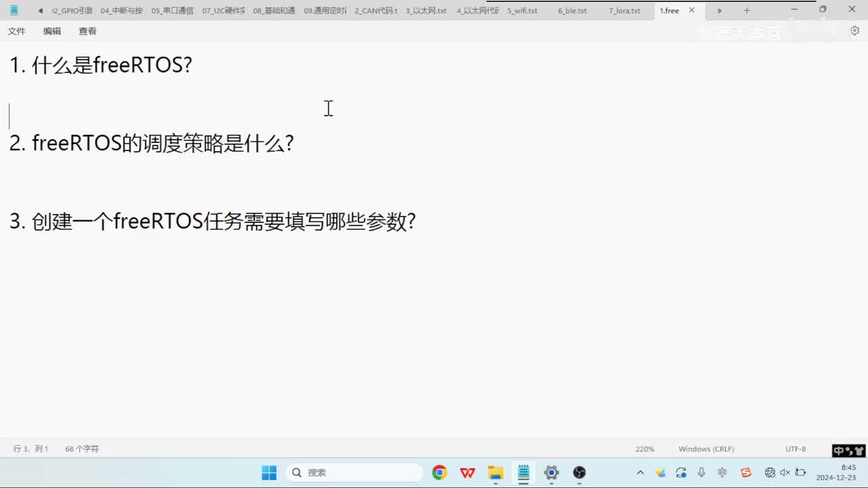Click the 中 input mode tray indicator
The height and width of the screenshot is (488, 868).
(x=722, y=472)
